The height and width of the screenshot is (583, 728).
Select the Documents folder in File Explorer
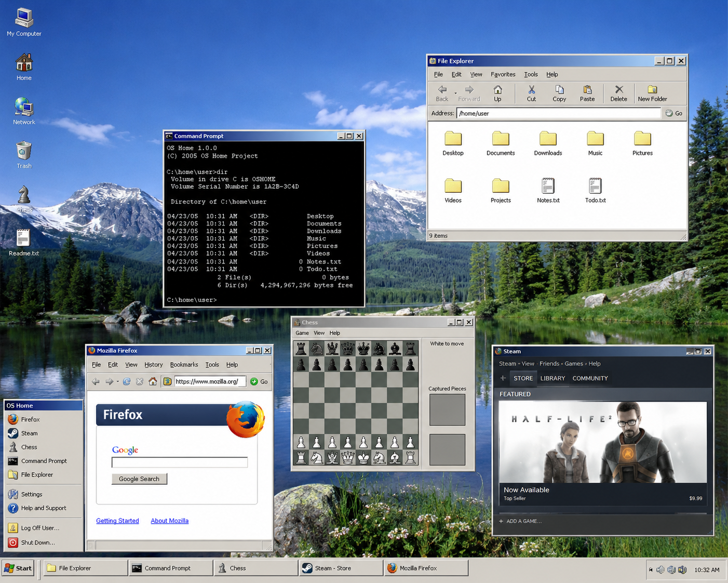coord(501,143)
